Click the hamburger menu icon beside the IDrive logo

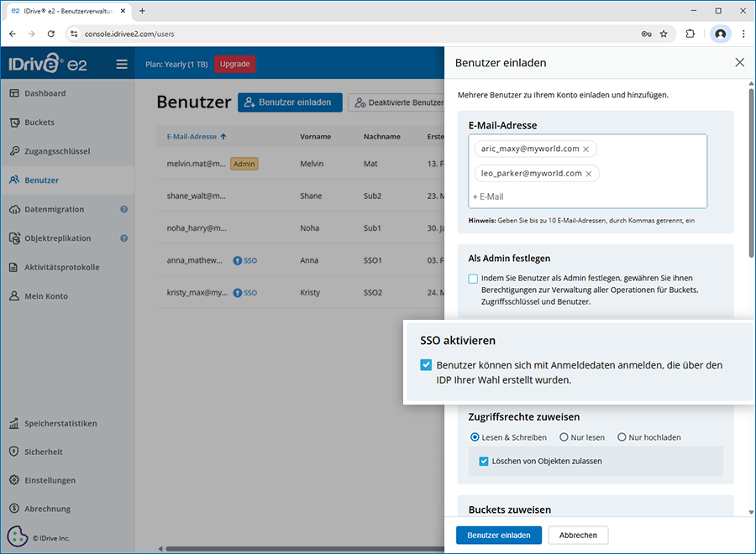pos(122,64)
